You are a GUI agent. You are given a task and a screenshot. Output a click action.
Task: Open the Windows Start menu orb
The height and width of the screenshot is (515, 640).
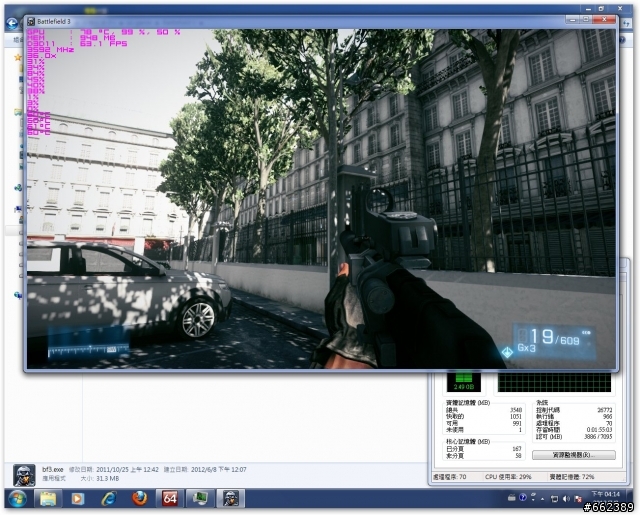(x=18, y=499)
